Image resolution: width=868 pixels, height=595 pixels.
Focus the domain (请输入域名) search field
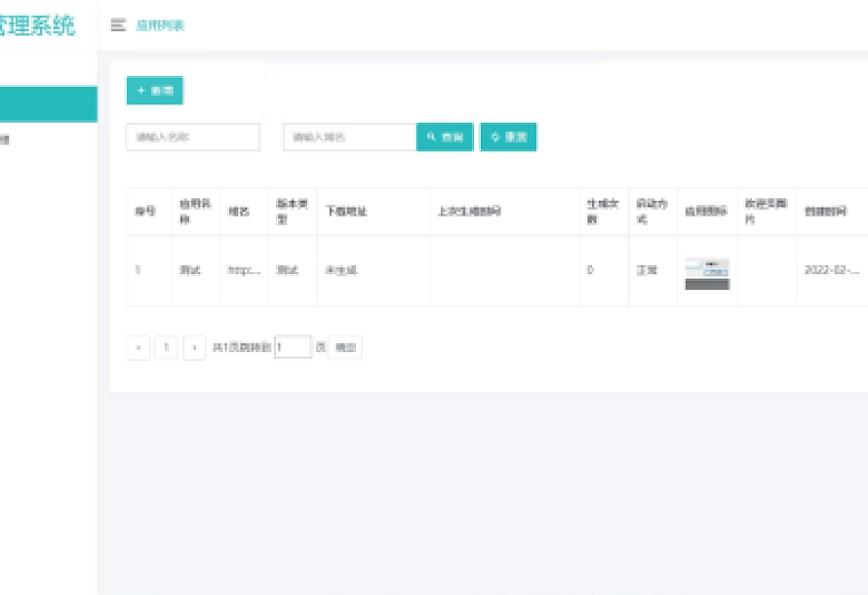(x=349, y=138)
